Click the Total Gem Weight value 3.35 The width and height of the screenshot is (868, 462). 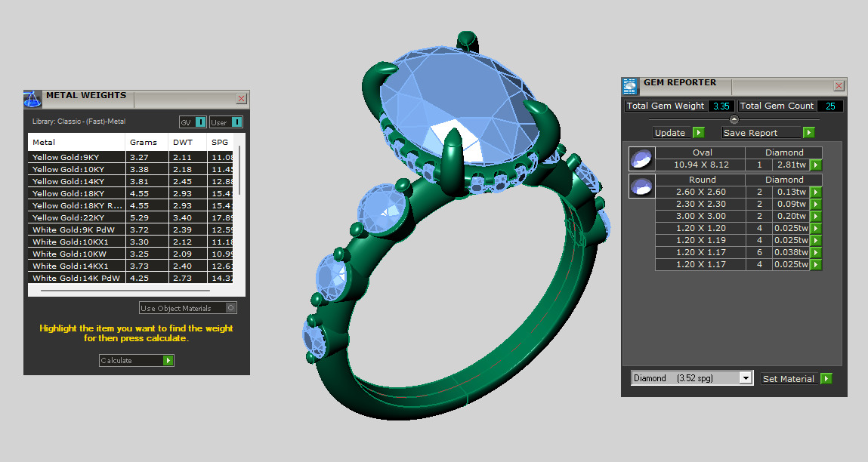point(721,106)
